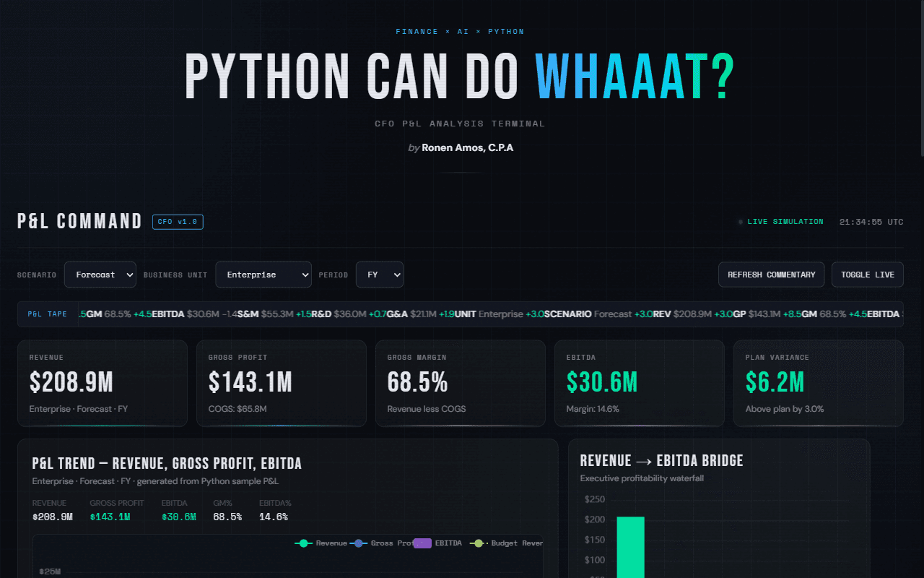Image resolution: width=924 pixels, height=578 pixels.
Task: Select the Revenue $208.9M KPI card
Action: (103, 384)
